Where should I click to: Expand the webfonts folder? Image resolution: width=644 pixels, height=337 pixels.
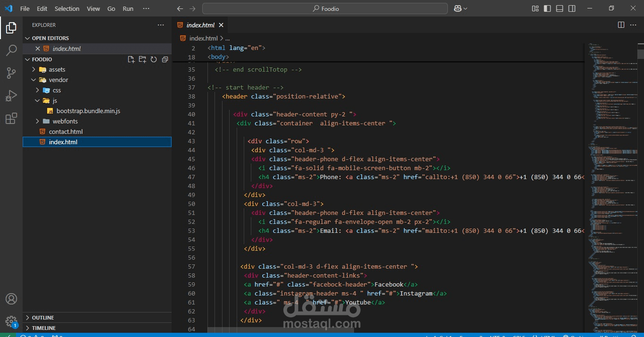[x=37, y=121]
